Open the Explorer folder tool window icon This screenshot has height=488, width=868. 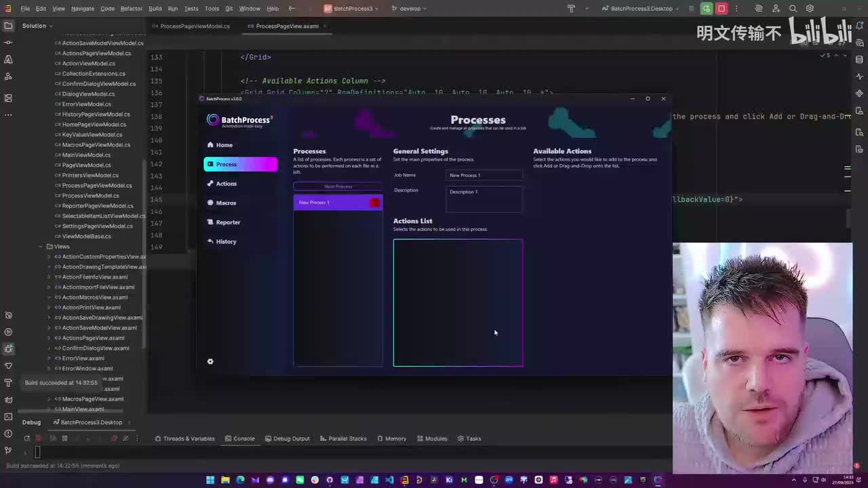click(x=8, y=26)
